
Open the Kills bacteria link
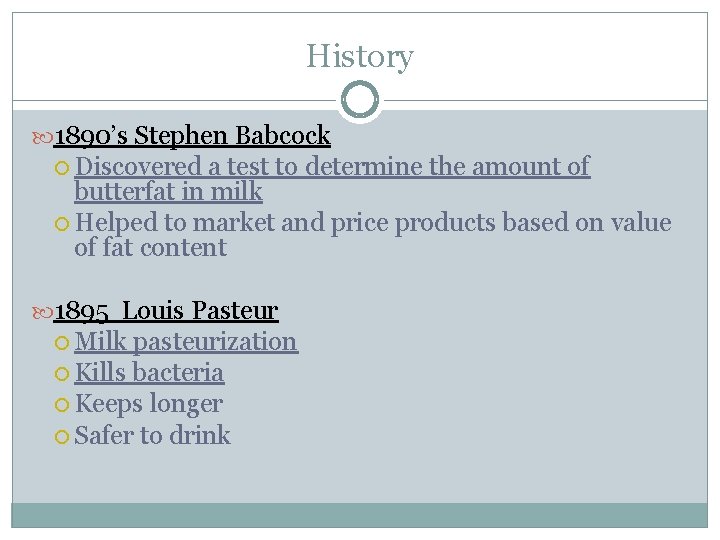tap(149, 372)
